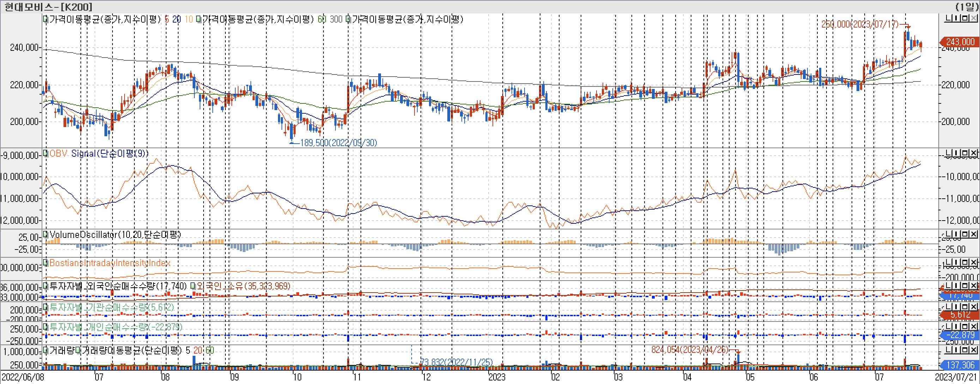
Task: Click the 외국인_소유 (35,323,969) label
Action: tap(243, 286)
